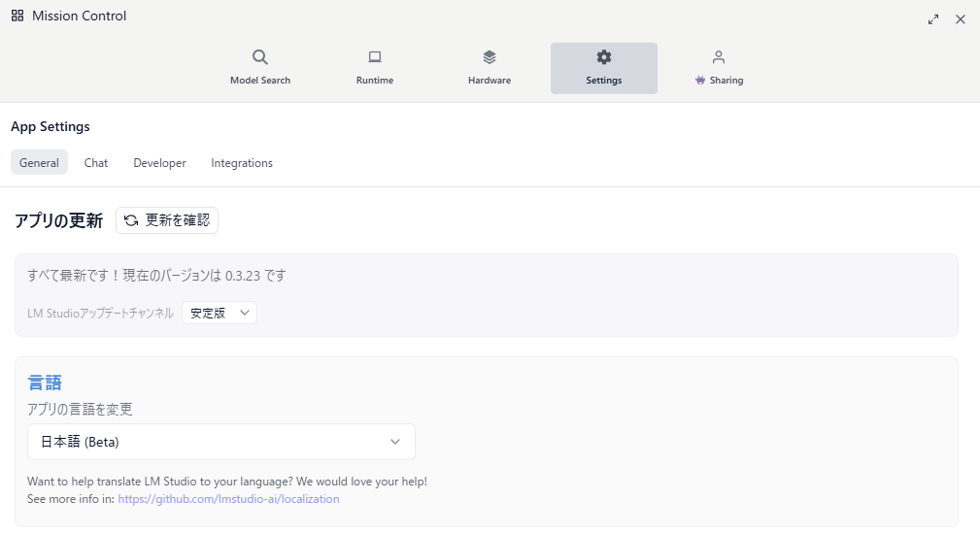The image size is (980, 533).
Task: Switch to the General settings tab
Action: pos(39,162)
